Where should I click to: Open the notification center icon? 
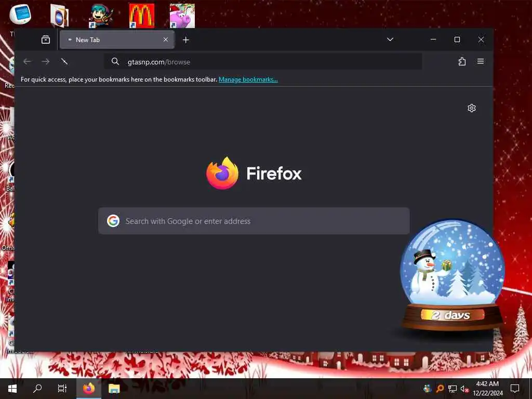pos(515,389)
